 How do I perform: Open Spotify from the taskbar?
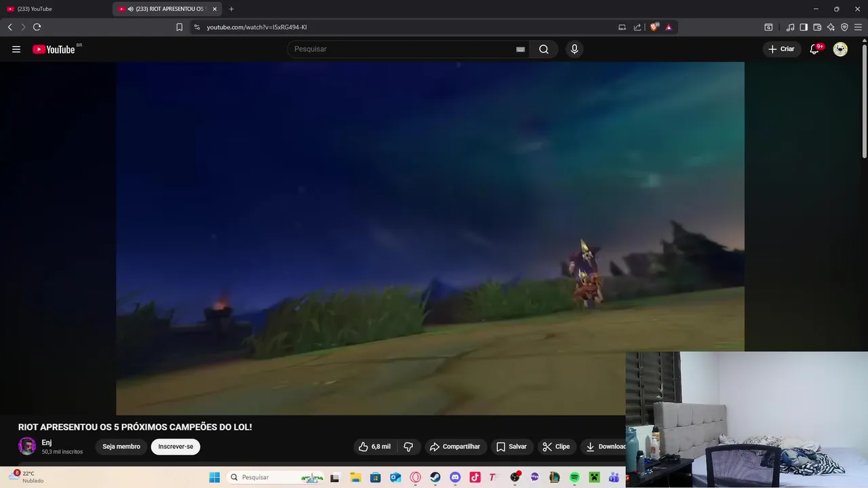pos(574,477)
